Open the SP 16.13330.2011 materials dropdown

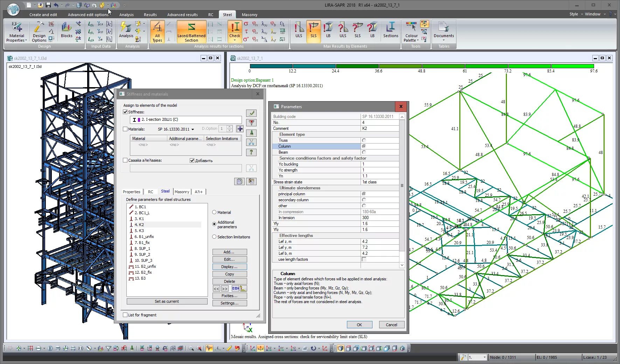coord(176,129)
